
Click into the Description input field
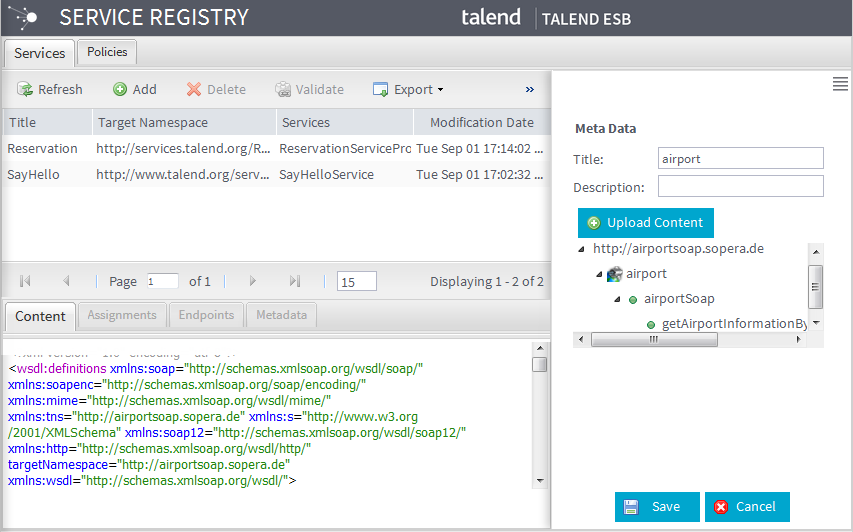click(x=740, y=186)
